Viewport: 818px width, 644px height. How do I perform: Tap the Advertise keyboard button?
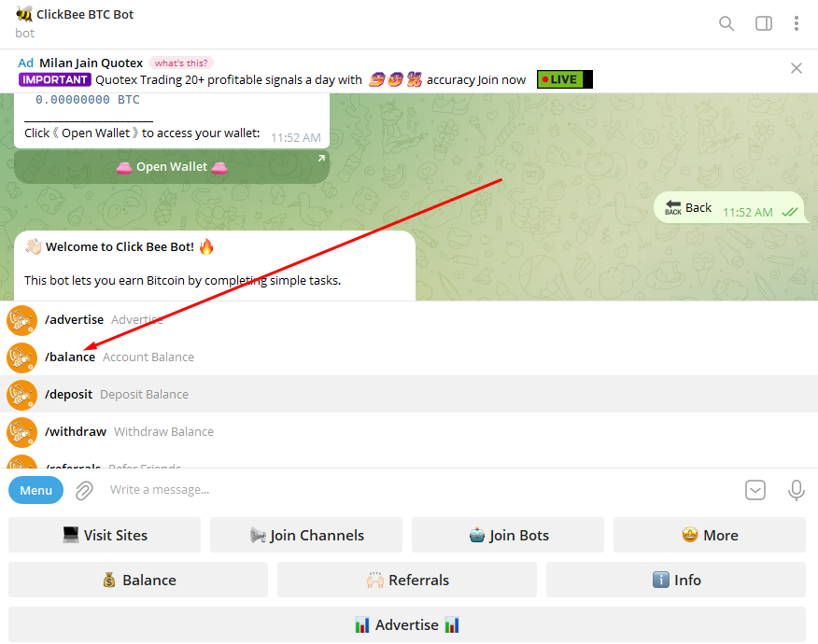(x=407, y=624)
